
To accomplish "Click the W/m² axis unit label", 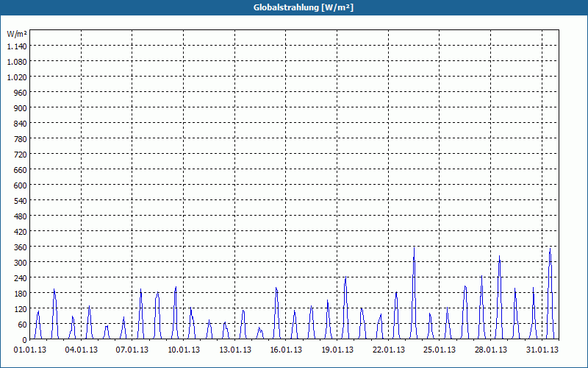I will point(17,34).
